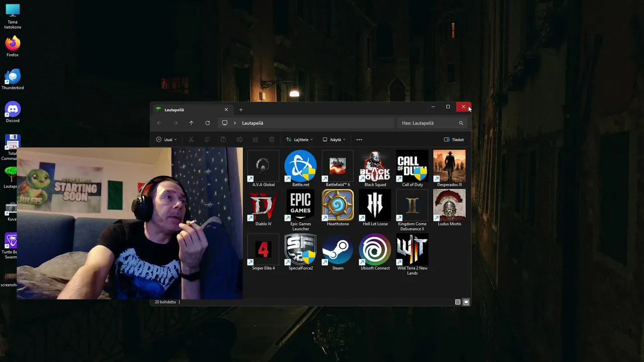This screenshot has width=644, height=362.
Task: Click the search magnifier icon
Action: [461, 123]
